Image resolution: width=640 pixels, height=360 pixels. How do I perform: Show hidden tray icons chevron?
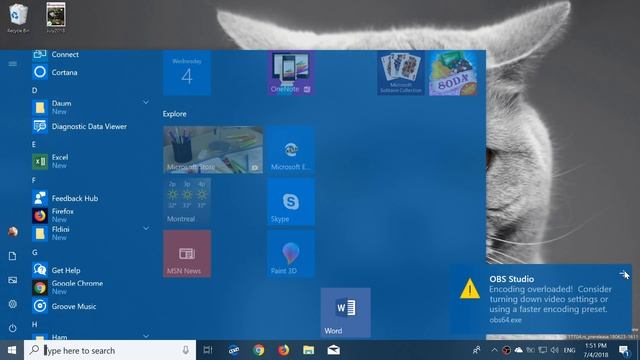[494, 350]
